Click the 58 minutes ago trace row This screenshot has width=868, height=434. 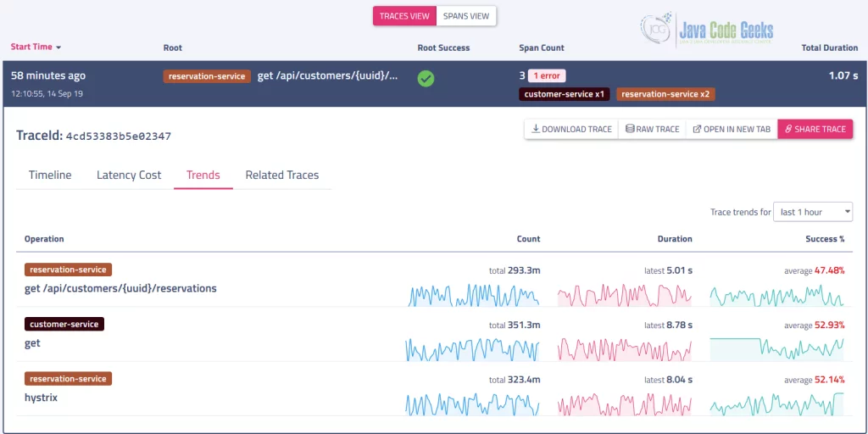pos(434,84)
